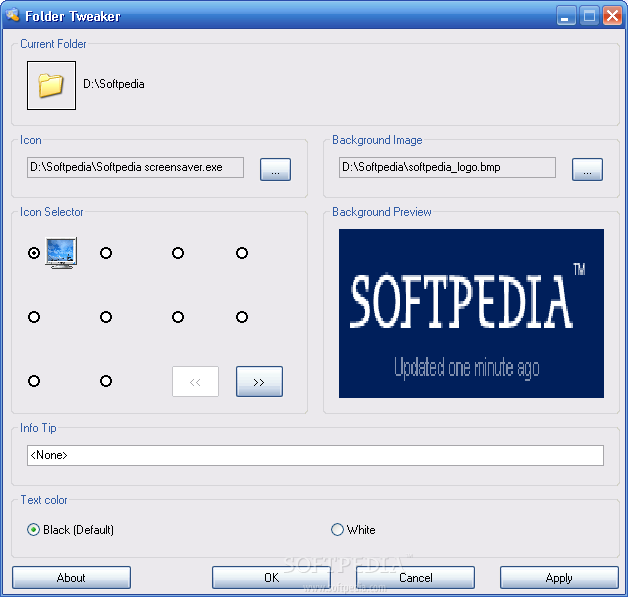Choose Black (Default) text color
The image size is (628, 597).
(70, 530)
